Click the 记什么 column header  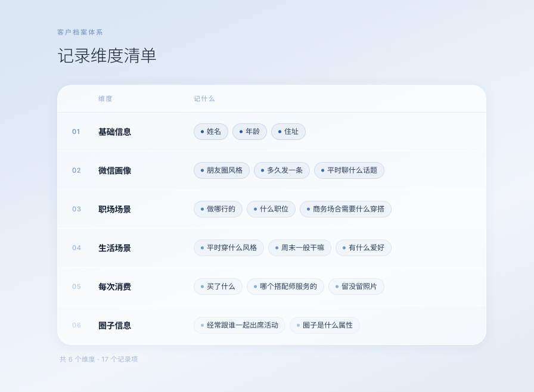pos(204,99)
